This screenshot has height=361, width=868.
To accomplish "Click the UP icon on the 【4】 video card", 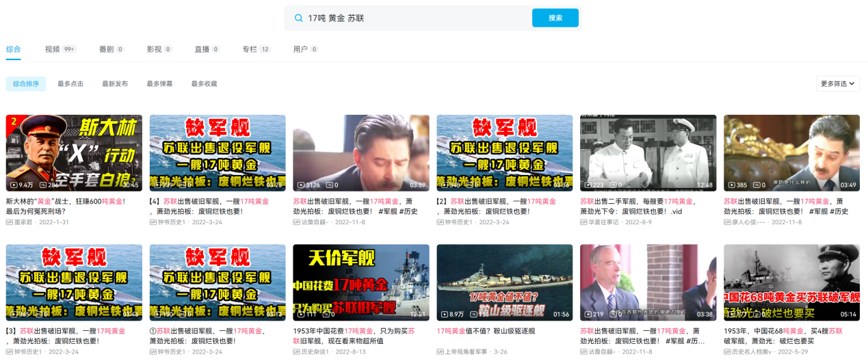I will coord(153,222).
